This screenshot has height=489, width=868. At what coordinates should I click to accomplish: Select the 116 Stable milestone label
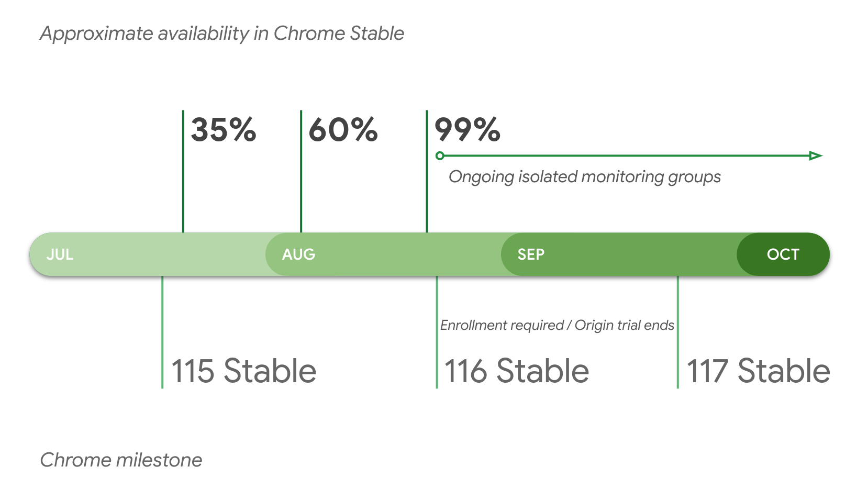(517, 371)
